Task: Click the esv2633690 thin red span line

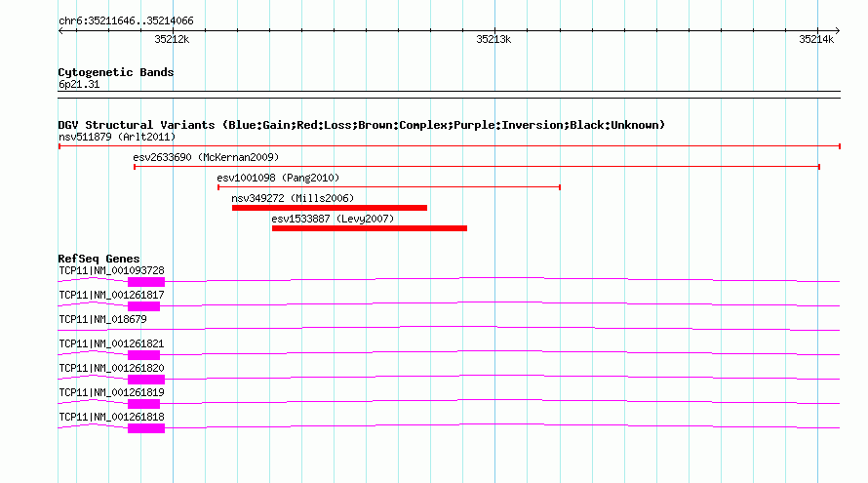Action: click(477, 167)
